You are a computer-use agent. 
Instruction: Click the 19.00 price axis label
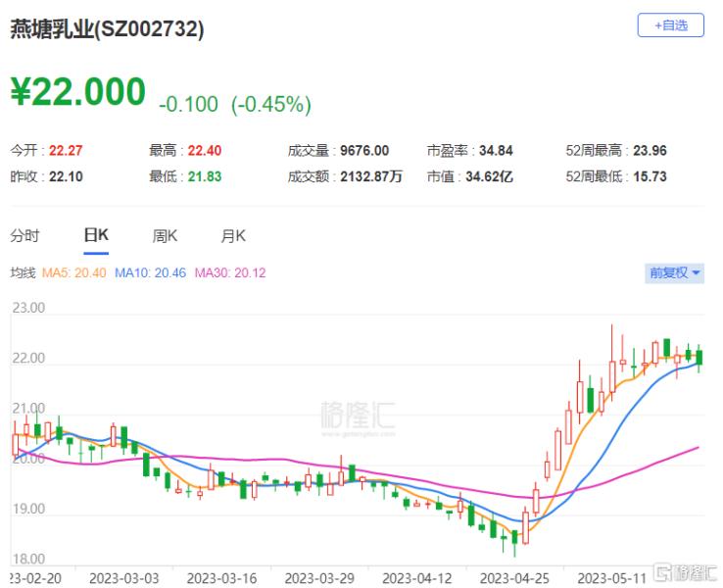pyautogui.click(x=28, y=510)
